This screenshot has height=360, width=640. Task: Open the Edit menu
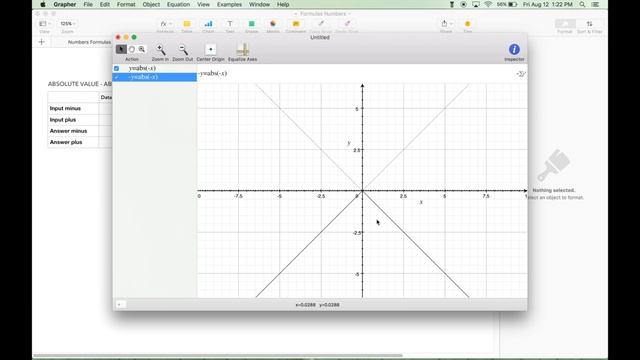(x=104, y=4)
